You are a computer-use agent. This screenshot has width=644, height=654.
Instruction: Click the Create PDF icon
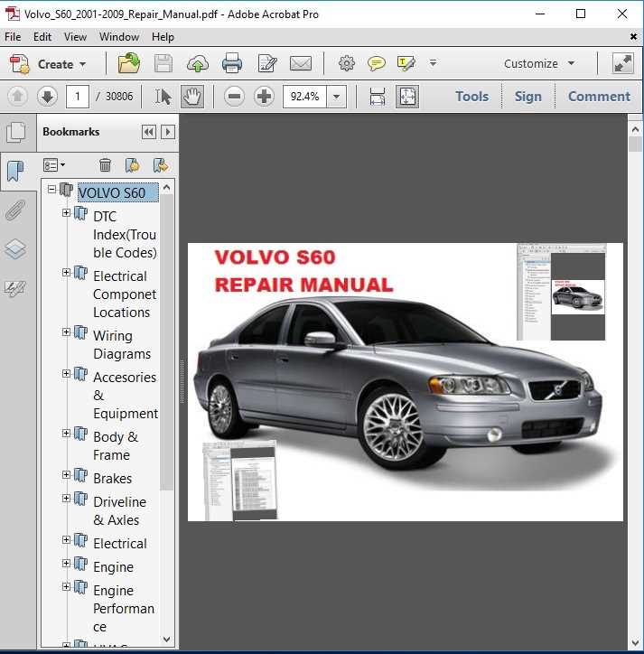click(20, 64)
